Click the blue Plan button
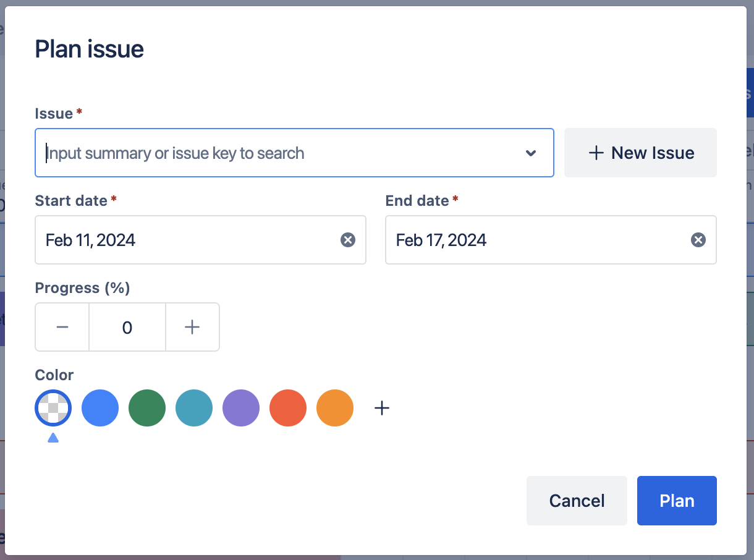This screenshot has width=754, height=560. [x=677, y=501]
